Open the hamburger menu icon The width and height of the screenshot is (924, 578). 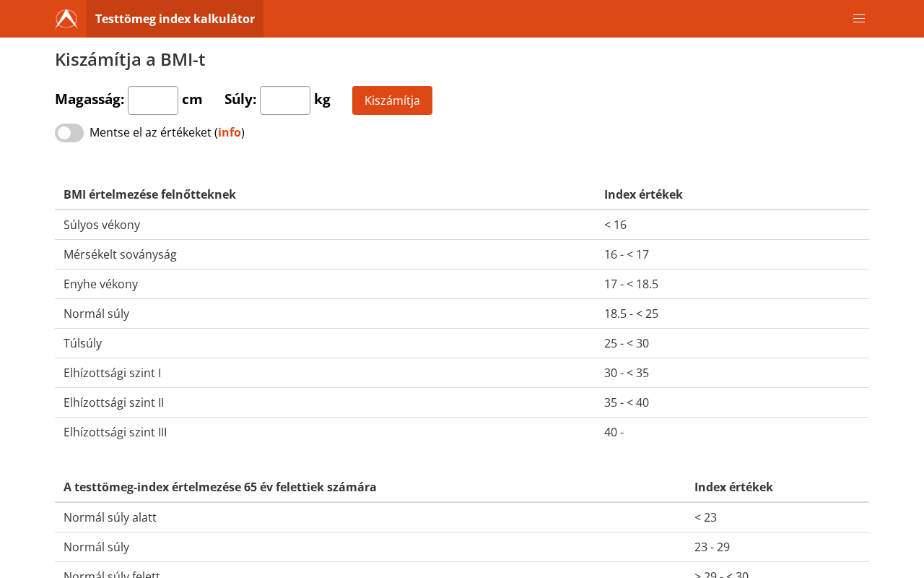[859, 19]
